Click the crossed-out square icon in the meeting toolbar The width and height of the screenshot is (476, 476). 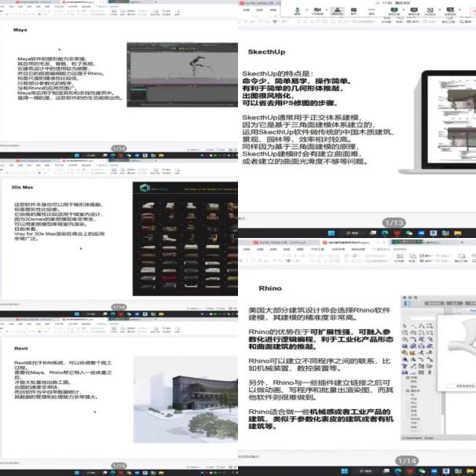[x=430, y=10]
